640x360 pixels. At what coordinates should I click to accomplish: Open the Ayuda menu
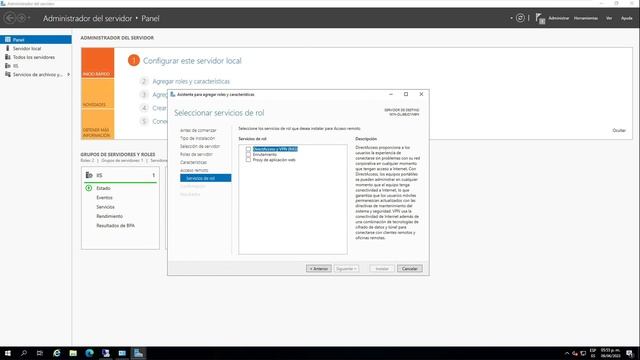point(627,18)
